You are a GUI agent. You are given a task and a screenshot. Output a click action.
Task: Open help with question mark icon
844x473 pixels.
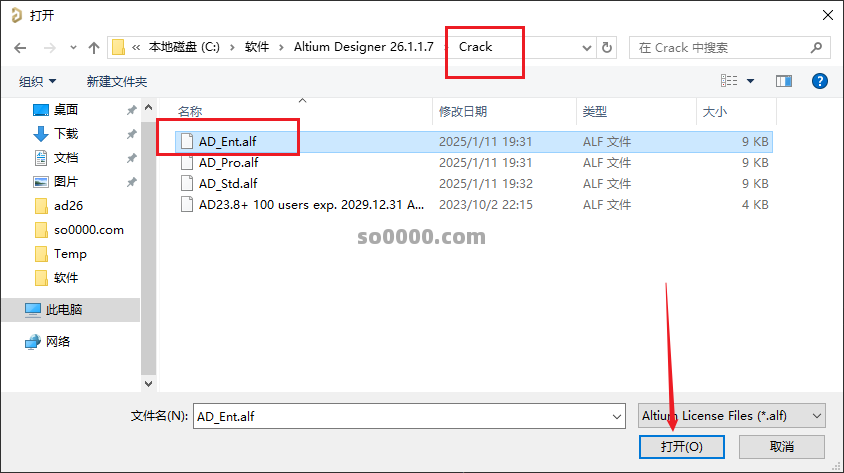(x=820, y=81)
